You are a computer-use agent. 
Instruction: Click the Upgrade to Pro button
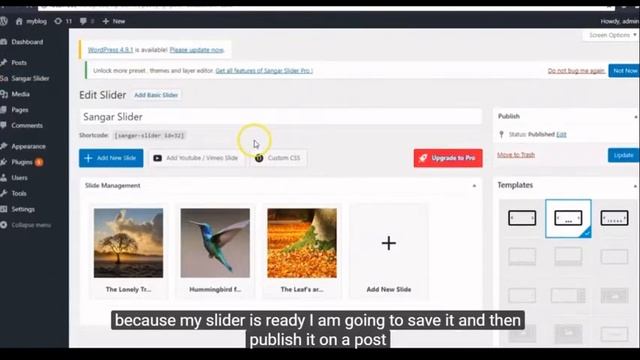(x=448, y=158)
